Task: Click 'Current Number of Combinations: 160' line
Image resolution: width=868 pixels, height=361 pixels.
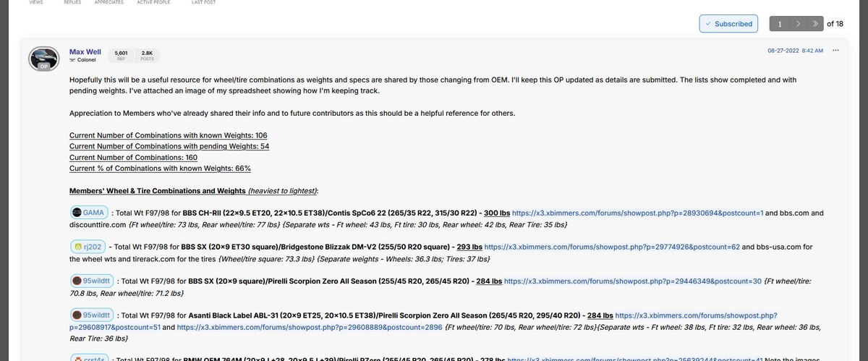Action: point(133,157)
